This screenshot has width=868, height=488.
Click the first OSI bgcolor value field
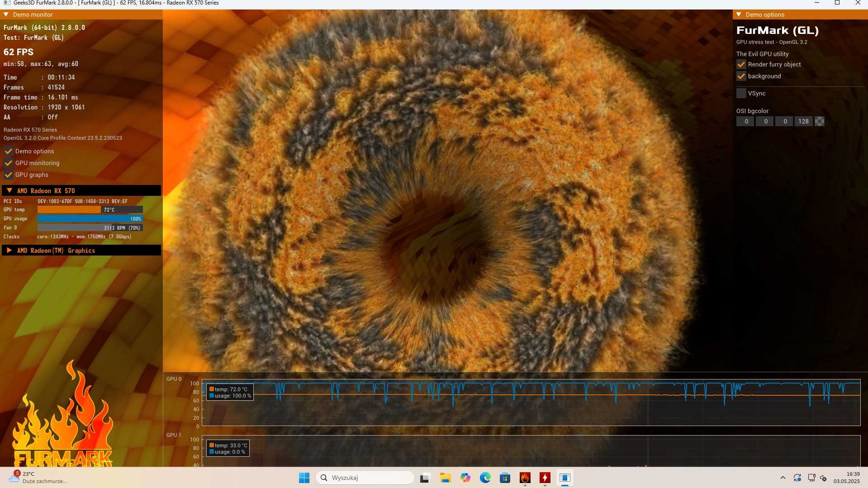(745, 121)
